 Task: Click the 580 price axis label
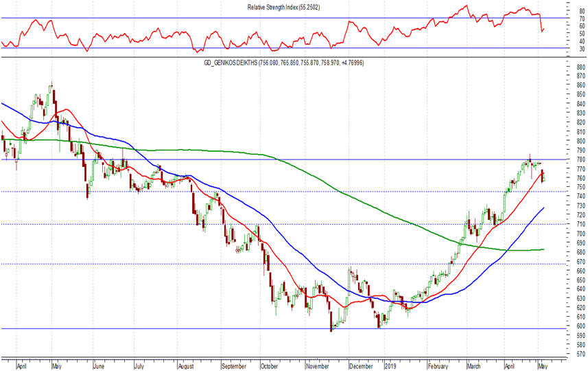[581, 345]
